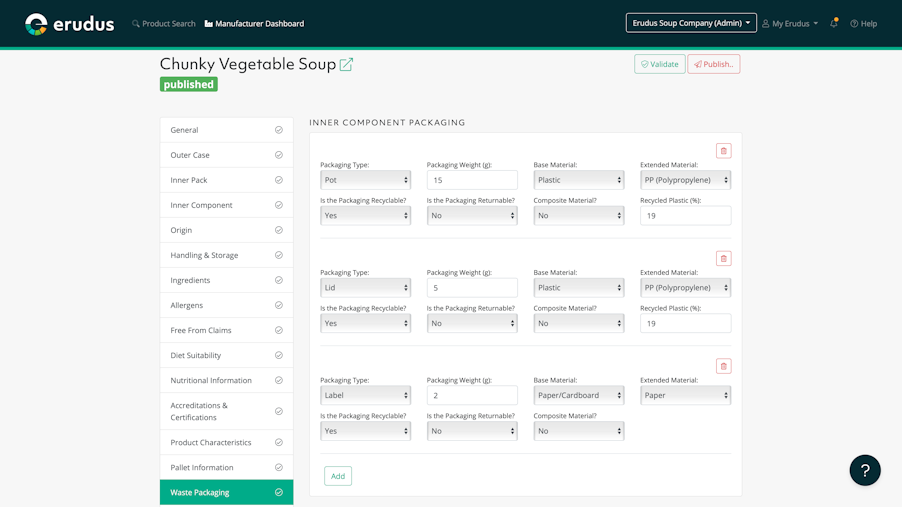The image size is (902, 507).
Task: Edit Lid Recycled Plastic percentage field
Action: [x=685, y=323]
